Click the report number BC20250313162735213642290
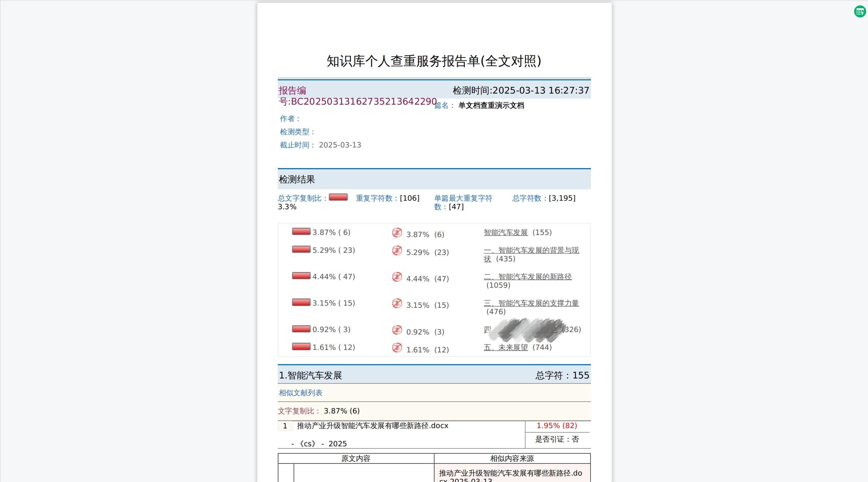Image resolution: width=868 pixels, height=482 pixels. (363, 101)
